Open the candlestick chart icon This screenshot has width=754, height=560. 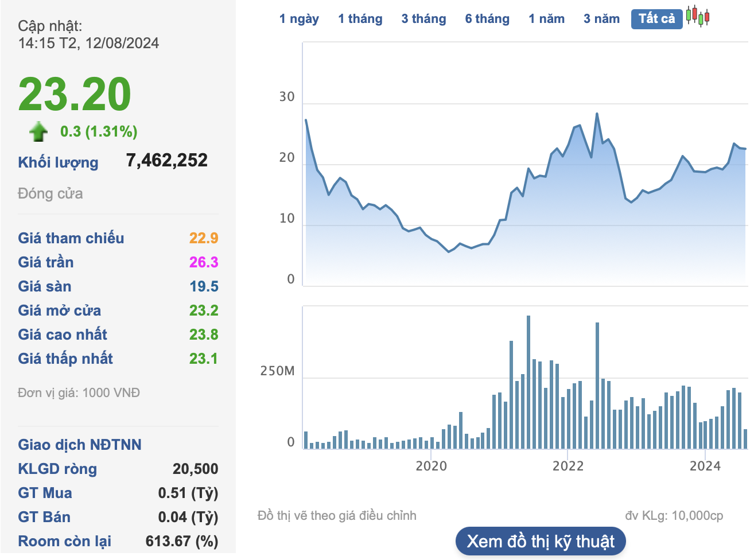click(698, 16)
